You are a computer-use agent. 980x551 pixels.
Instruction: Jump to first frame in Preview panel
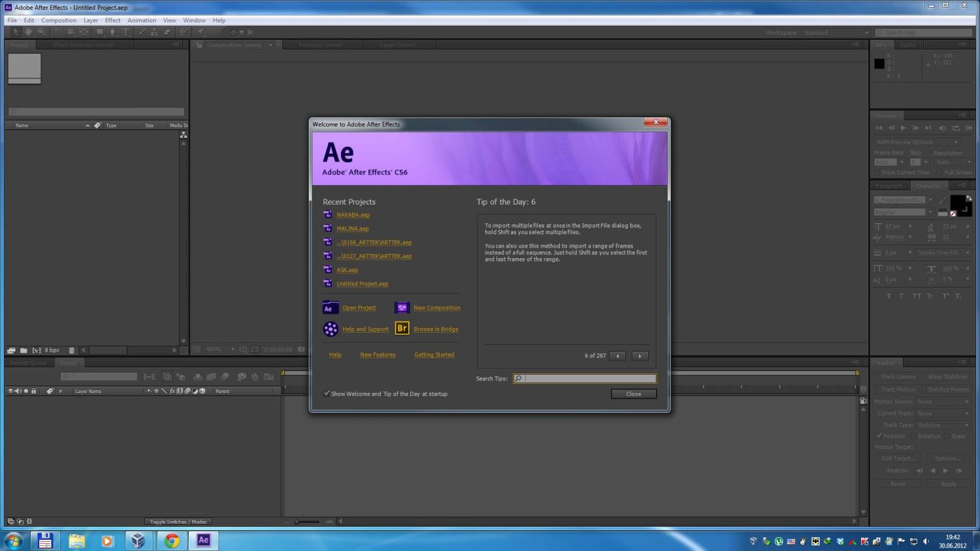click(x=879, y=127)
